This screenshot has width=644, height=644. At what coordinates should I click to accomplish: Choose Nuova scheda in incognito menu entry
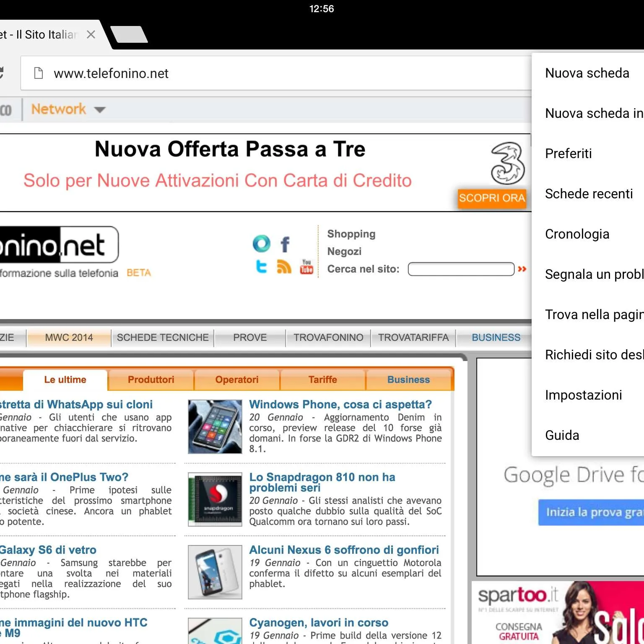click(x=588, y=113)
